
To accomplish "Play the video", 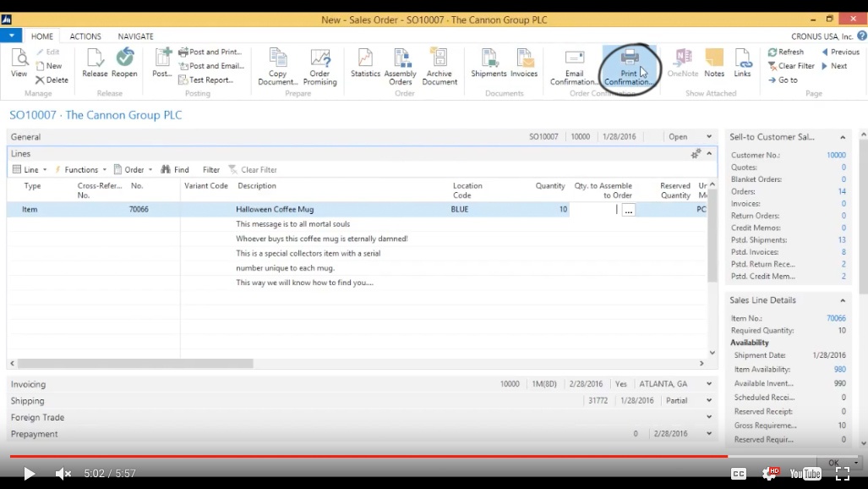I will (29, 474).
